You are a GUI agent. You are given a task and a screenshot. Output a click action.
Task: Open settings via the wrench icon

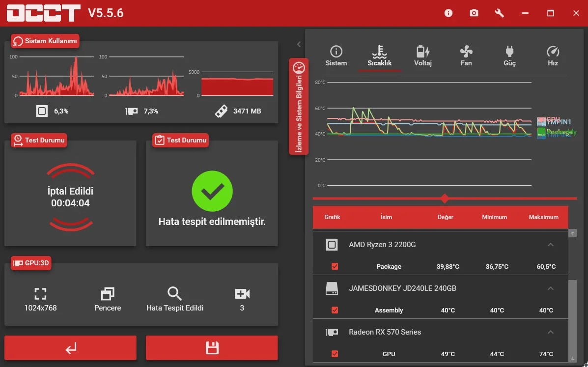499,13
